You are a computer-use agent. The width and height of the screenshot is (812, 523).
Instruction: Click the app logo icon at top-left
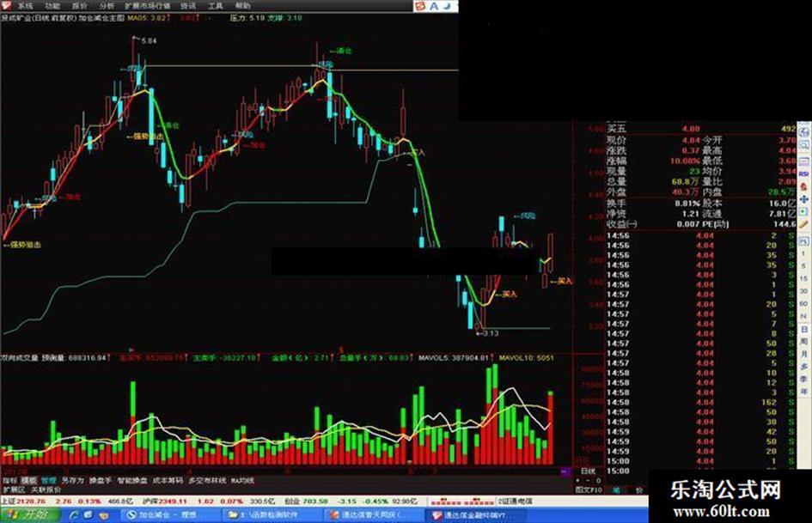[x=6, y=5]
